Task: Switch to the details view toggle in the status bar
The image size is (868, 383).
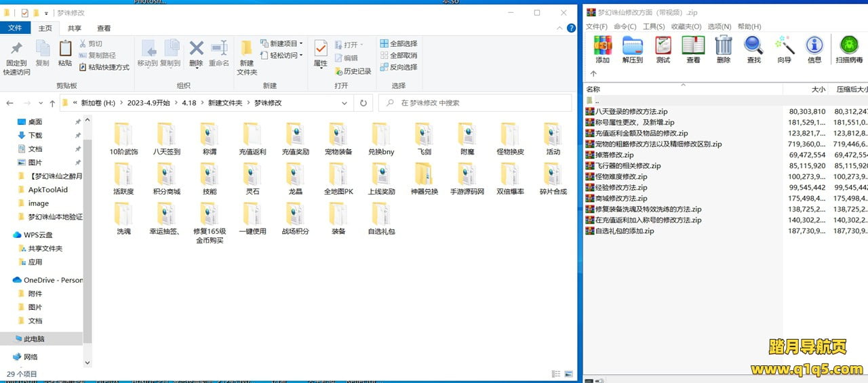Action: [x=556, y=374]
